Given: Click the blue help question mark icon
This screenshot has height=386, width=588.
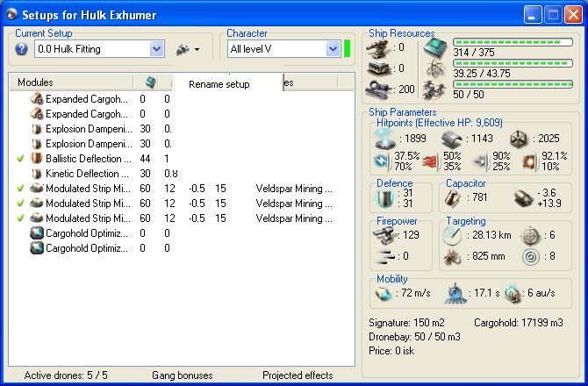Looking at the screenshot, I should coord(21,49).
